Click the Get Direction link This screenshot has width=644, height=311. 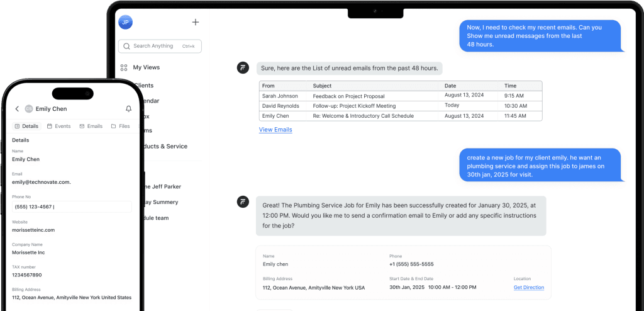coord(528,287)
